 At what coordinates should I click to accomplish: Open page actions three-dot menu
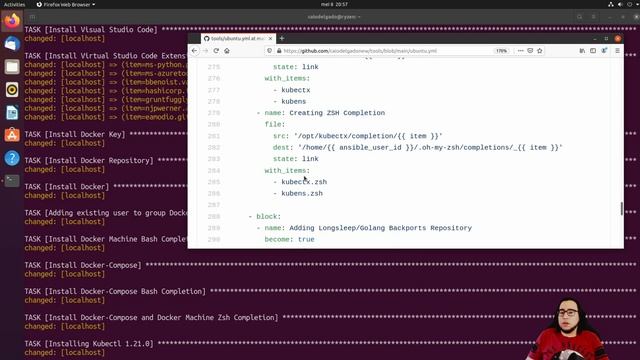[x=520, y=51]
